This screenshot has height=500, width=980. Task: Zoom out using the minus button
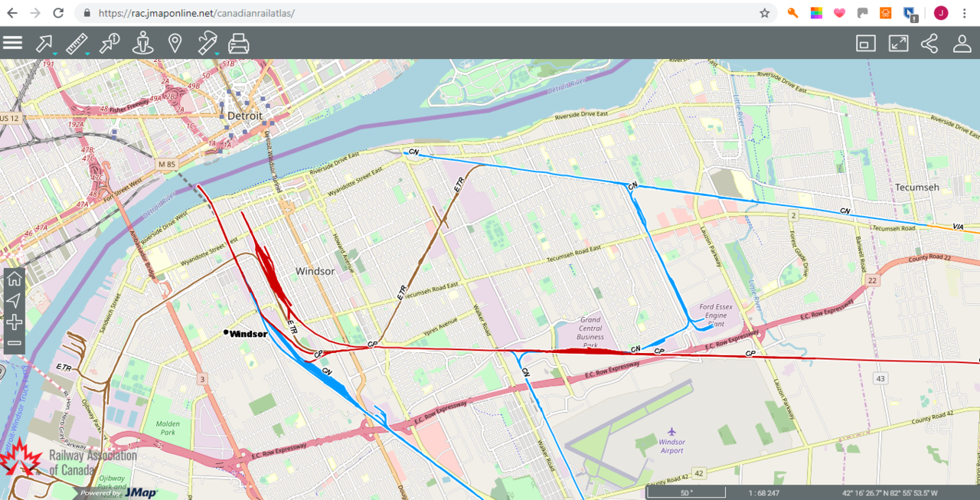coord(14,342)
